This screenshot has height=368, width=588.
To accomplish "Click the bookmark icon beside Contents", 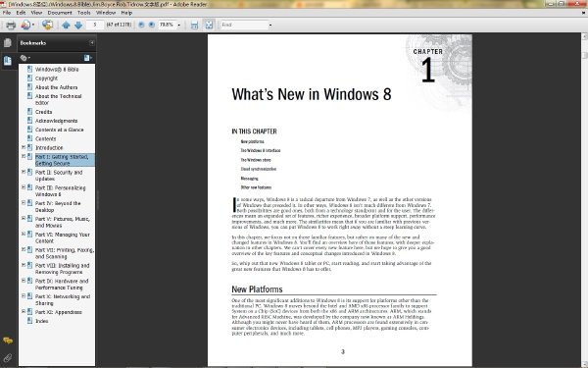I will [29, 138].
